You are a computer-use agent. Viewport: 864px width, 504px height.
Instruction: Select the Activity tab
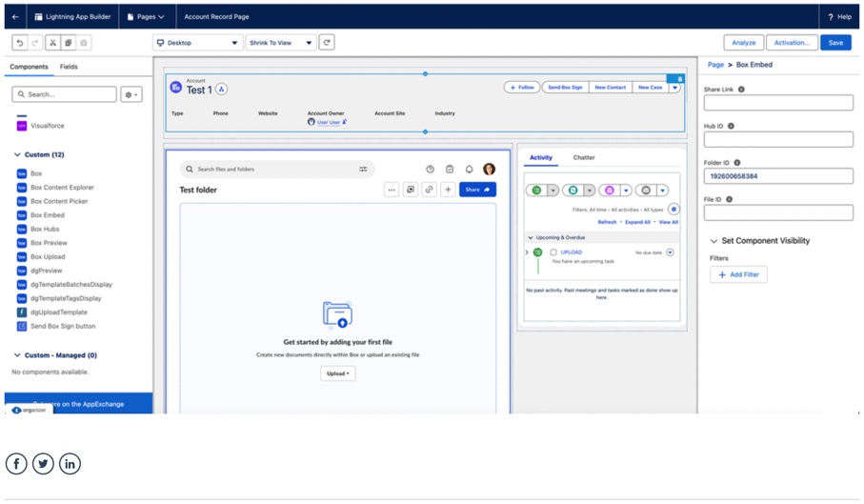[540, 157]
